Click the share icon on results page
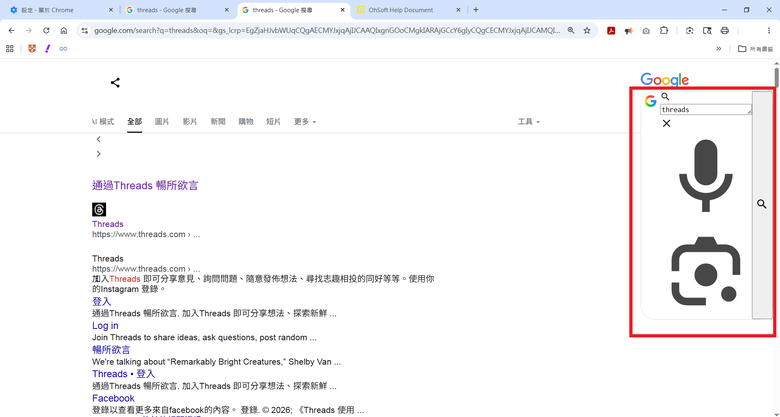 [115, 83]
